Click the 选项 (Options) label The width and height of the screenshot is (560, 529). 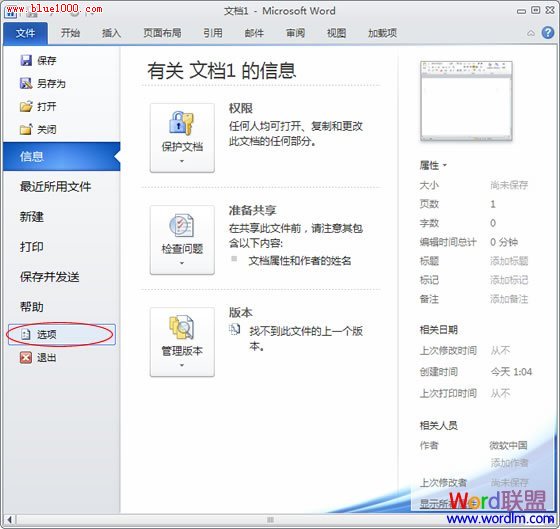click(47, 335)
